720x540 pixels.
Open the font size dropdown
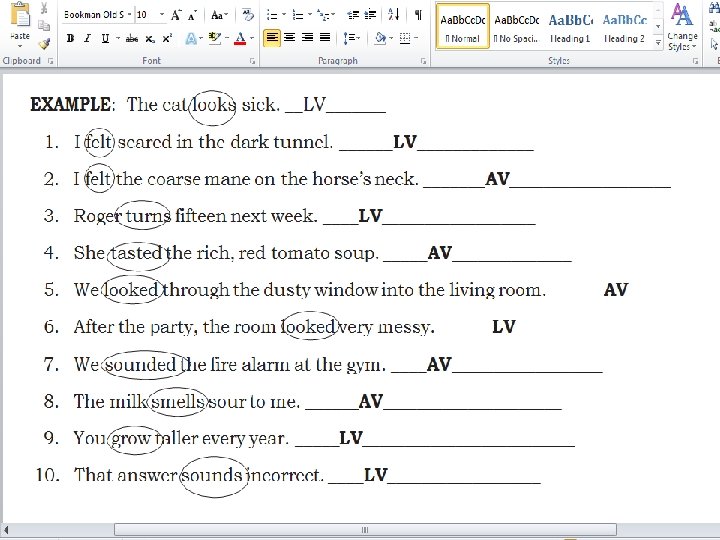(x=162, y=15)
